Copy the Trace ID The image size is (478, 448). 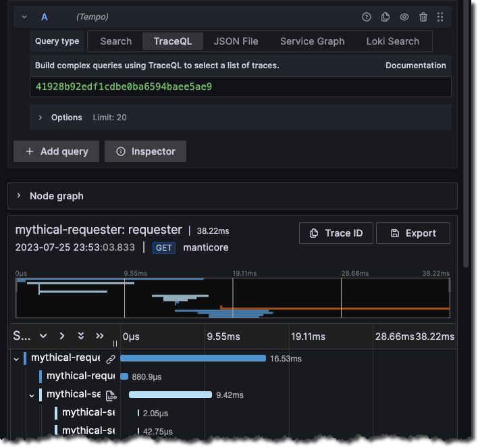pos(336,233)
